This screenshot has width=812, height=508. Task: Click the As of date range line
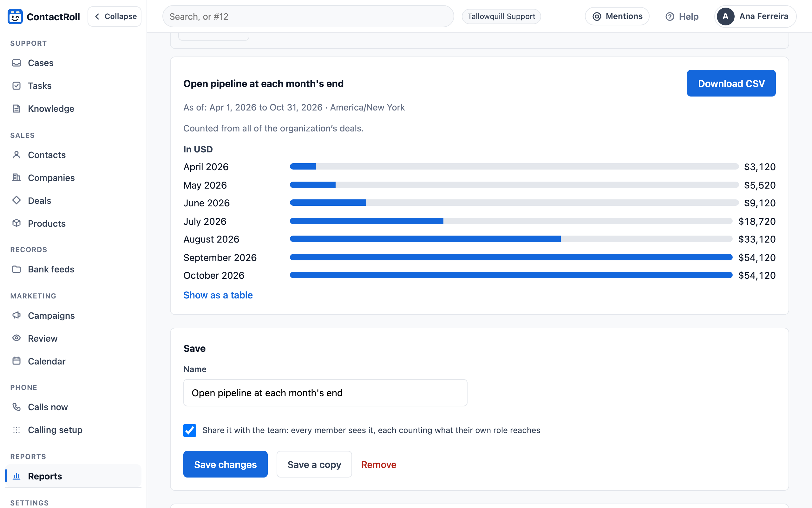[294, 107]
